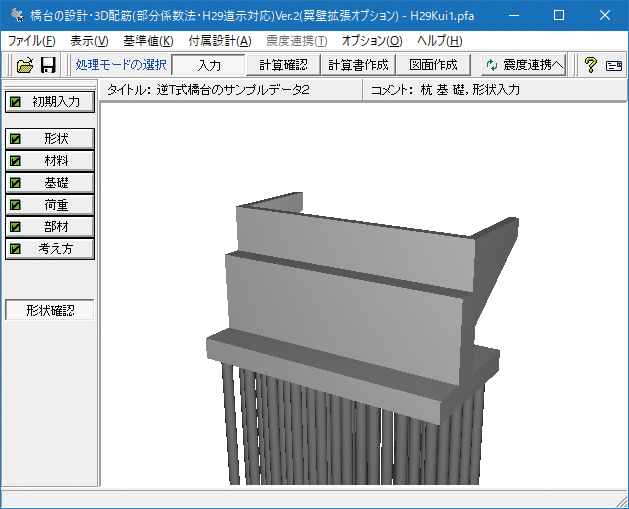This screenshot has width=629, height=509.
Task: Open the 荷重 input button
Action: 50,205
